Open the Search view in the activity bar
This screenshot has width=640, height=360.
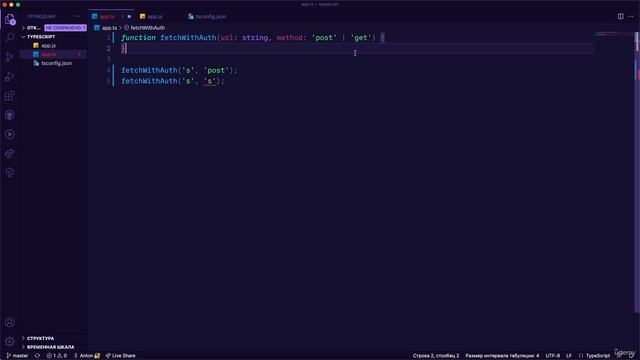[10, 38]
